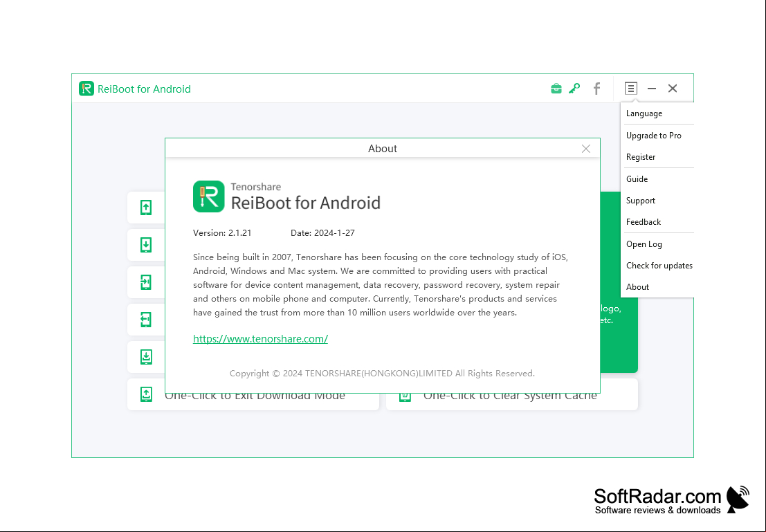Open the Facebook icon in title bar
Screen dimensions: 766x532
coord(596,89)
